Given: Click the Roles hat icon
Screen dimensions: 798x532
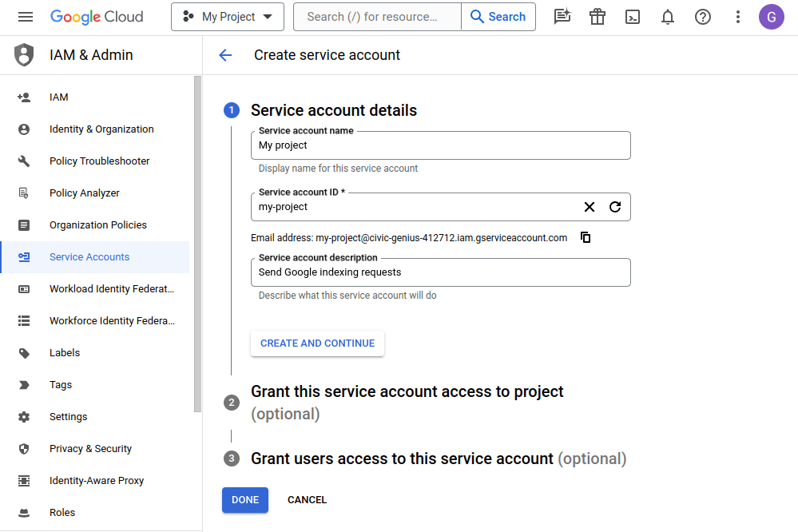Looking at the screenshot, I should tap(24, 513).
